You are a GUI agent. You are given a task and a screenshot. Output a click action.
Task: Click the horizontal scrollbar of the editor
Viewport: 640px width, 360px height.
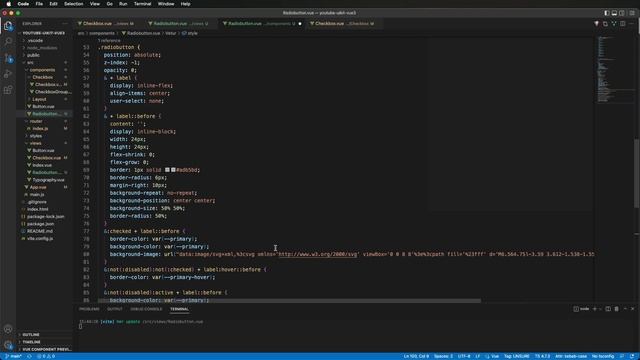289,301
